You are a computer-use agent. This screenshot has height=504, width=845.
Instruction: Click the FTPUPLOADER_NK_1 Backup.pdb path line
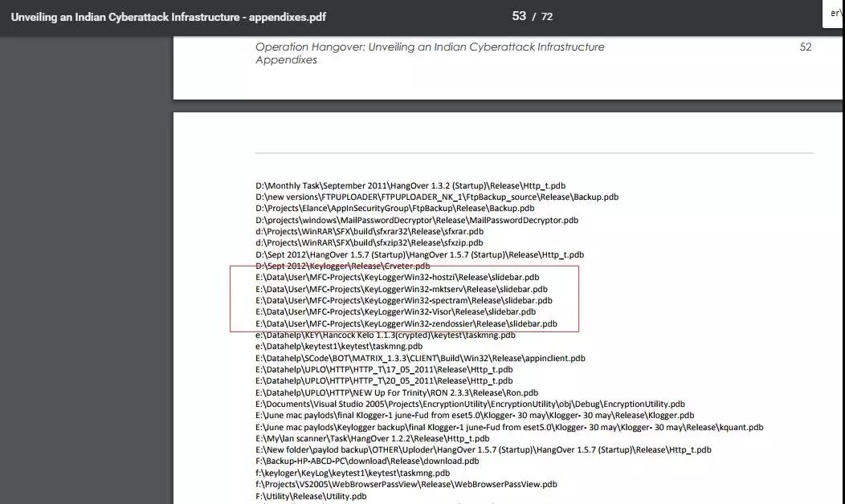point(436,197)
